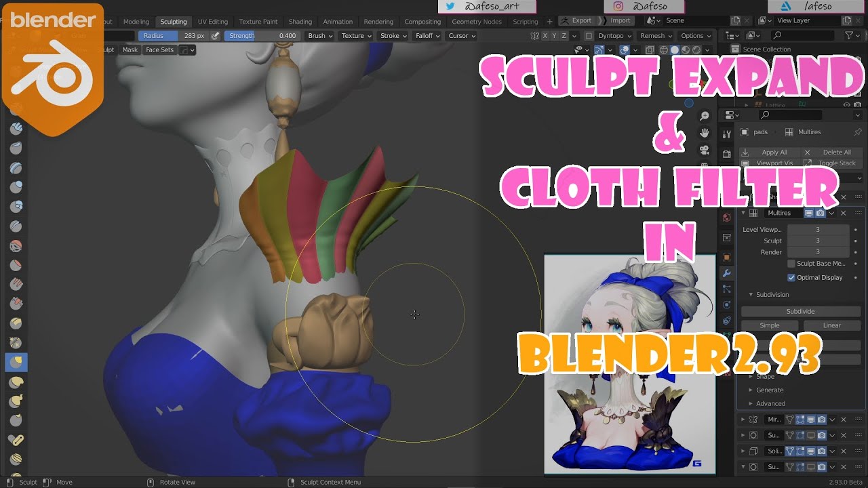Viewport: 868px width, 488px height.
Task: Open World properties tab red globe
Action: click(727, 218)
